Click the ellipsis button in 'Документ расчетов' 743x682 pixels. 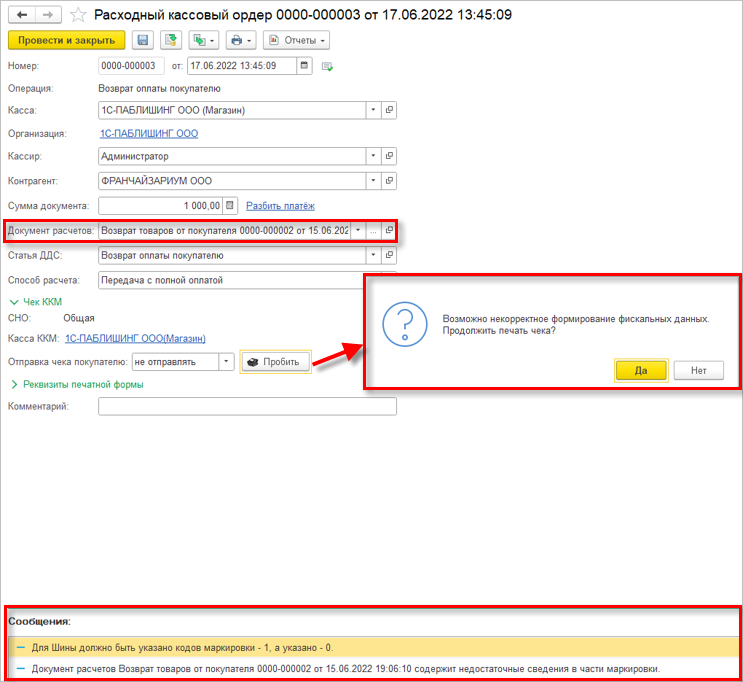click(373, 231)
